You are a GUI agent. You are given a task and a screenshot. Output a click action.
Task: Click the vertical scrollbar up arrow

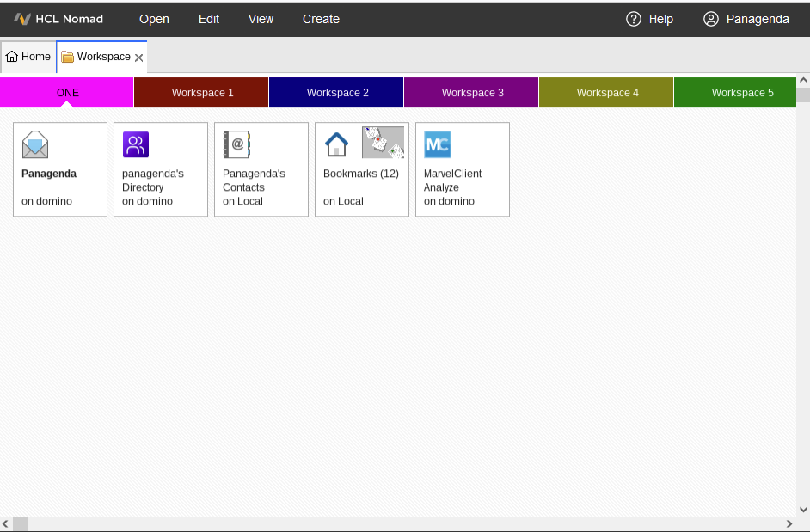pyautogui.click(x=803, y=81)
